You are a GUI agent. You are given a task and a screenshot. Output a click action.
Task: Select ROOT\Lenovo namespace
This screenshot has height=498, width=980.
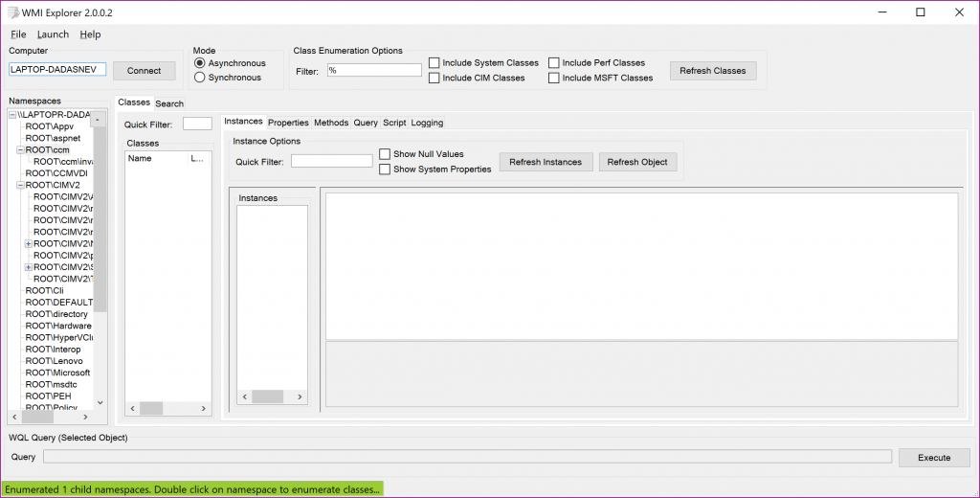(54, 361)
